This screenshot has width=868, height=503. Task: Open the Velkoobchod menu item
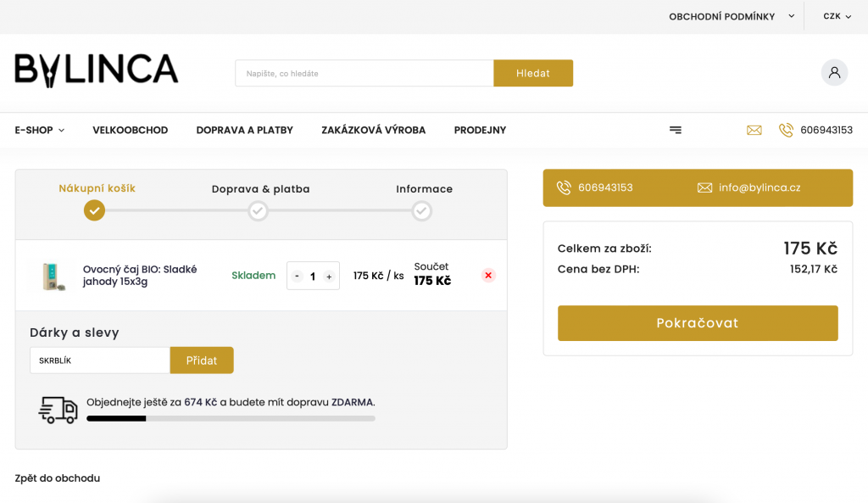(130, 130)
